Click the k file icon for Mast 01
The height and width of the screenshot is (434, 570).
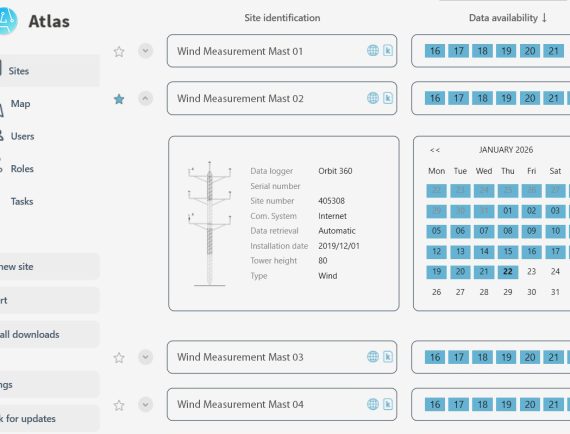point(388,51)
